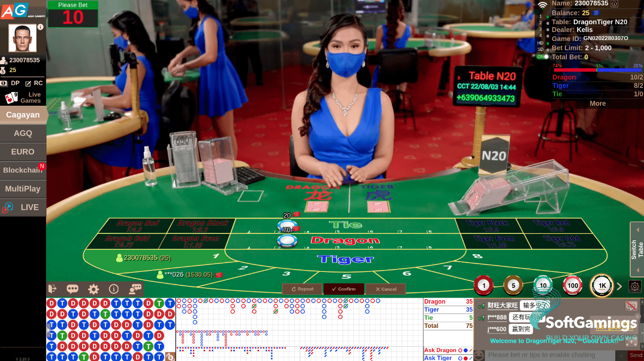Click the emoji smiley icon in chat
The height and width of the screenshot is (361, 644).
479,355
